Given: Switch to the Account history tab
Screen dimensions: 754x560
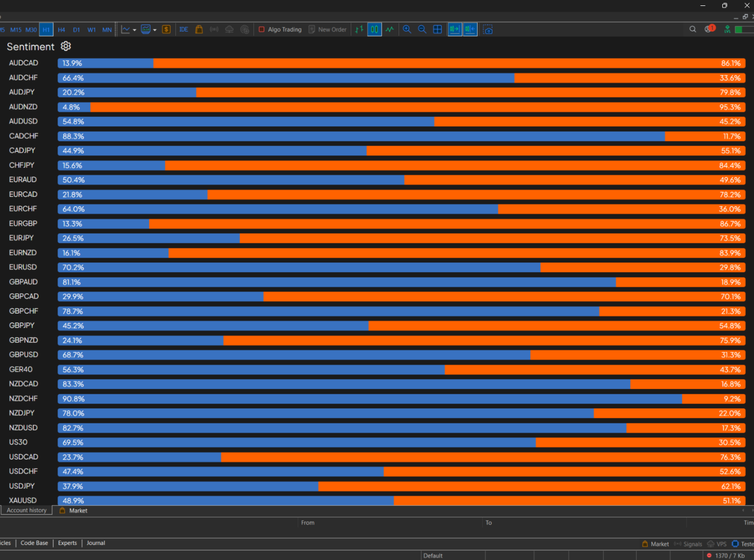Looking at the screenshot, I should (x=26, y=511).
